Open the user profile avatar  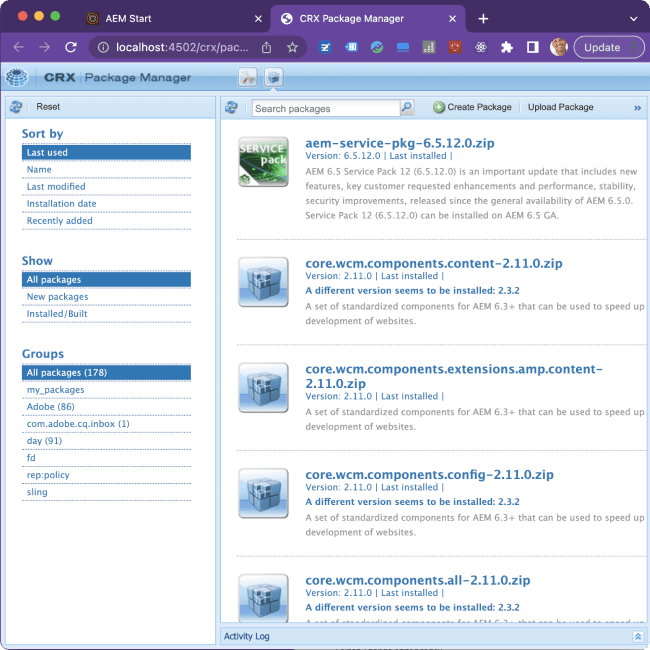559,47
